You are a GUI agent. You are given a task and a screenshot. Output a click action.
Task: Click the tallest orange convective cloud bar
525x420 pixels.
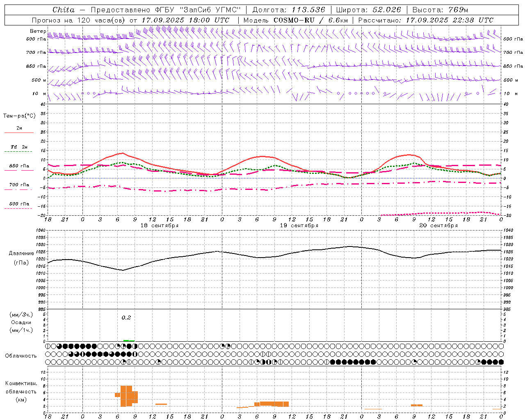[126, 396]
